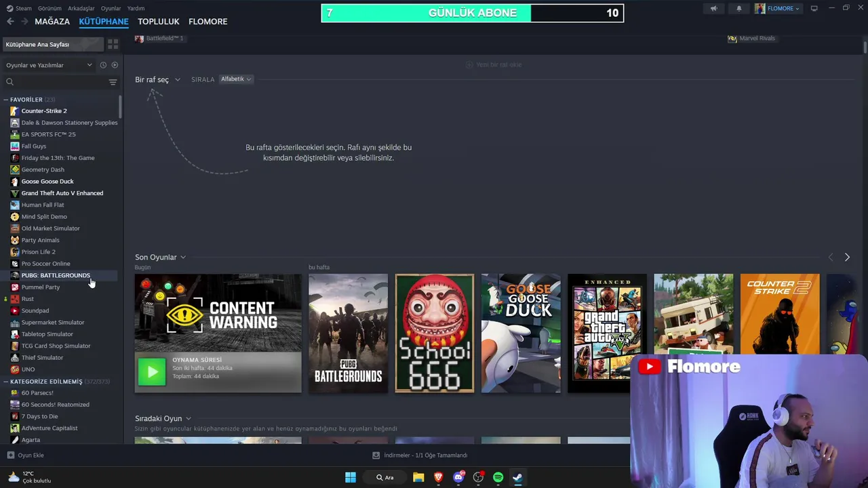Viewport: 868px width, 488px height.
Task: Open KÜTÜPHANE tab
Action: point(104,22)
